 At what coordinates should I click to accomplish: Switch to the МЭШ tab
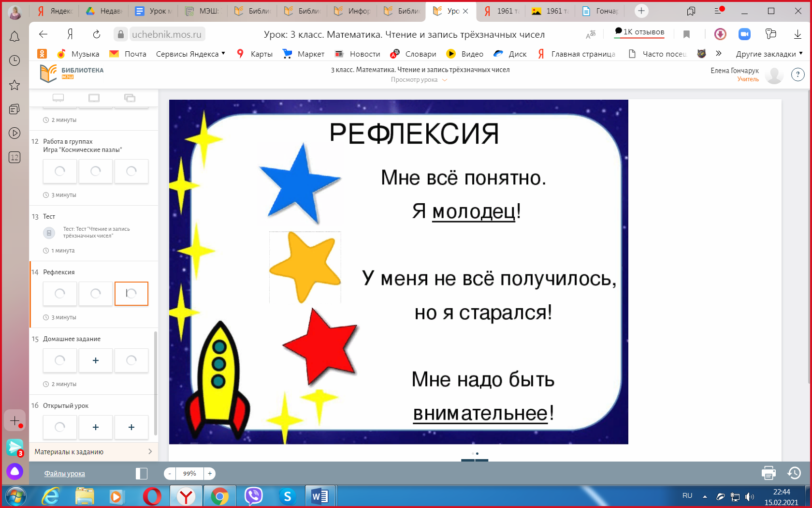click(203, 11)
